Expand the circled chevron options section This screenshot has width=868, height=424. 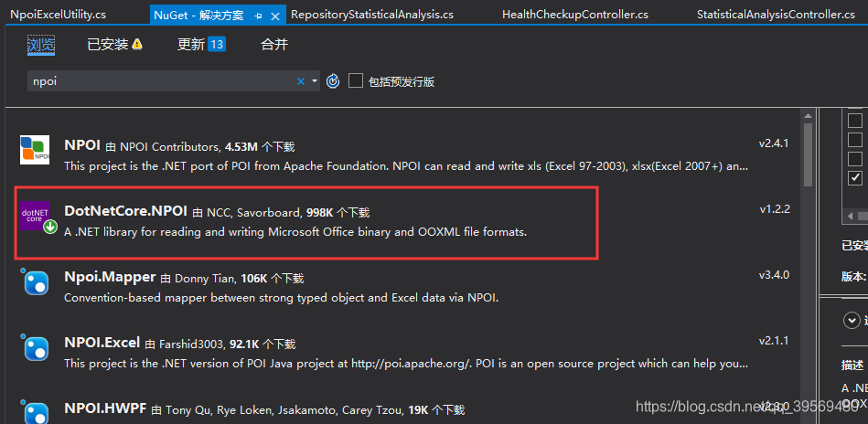(x=850, y=320)
